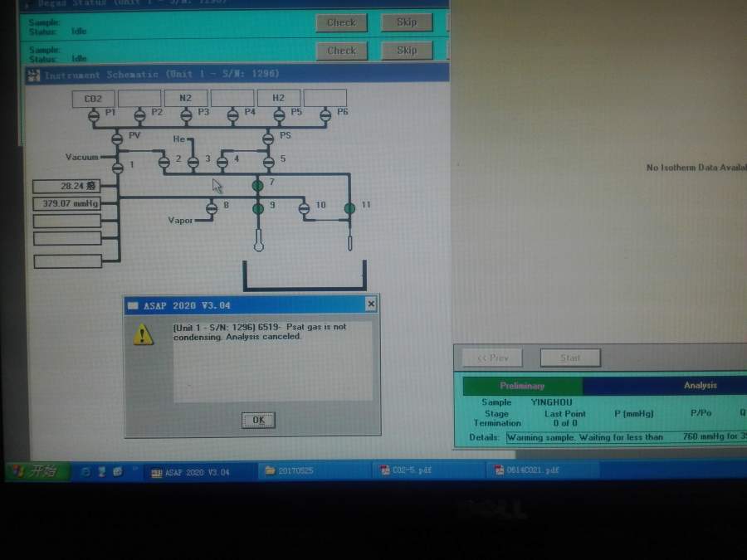Click valve 1 near Vacuum
The height and width of the screenshot is (560, 747).
[x=118, y=167]
